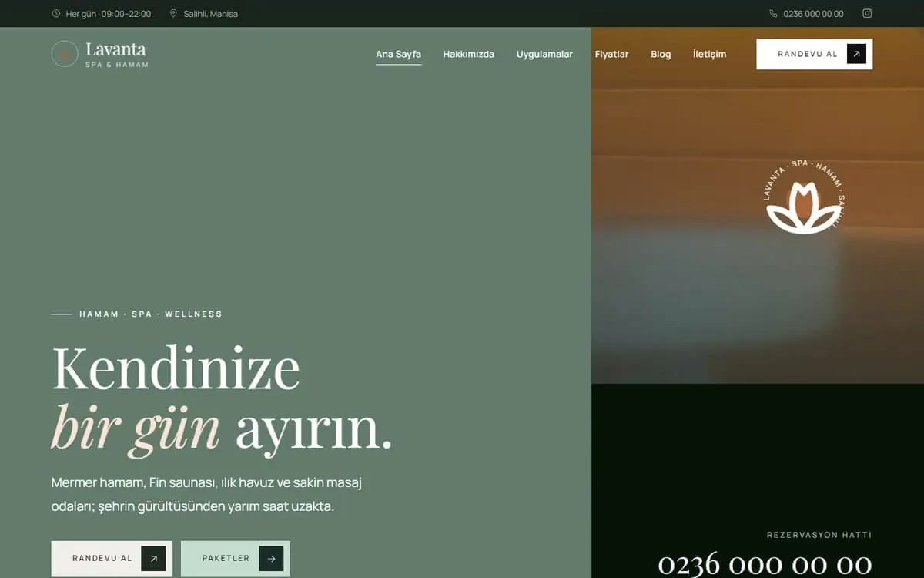924x578 pixels.
Task: Click the Lavanta Spa & Hamam wordmark
Action: tap(116, 54)
